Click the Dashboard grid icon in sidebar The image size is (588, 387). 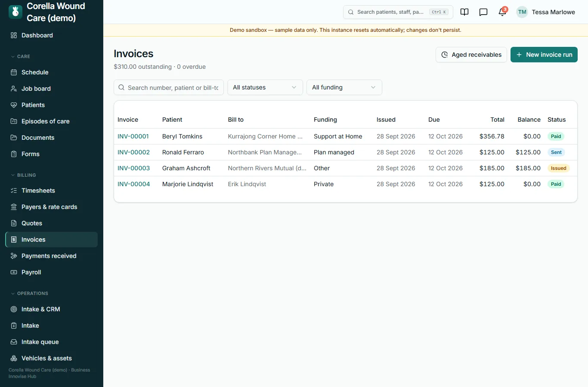click(14, 35)
